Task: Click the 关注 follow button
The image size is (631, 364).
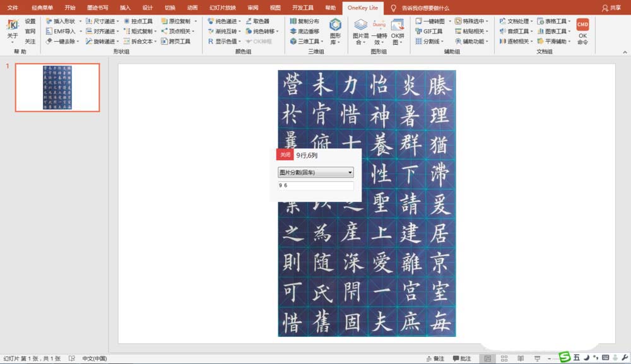Action: point(30,41)
